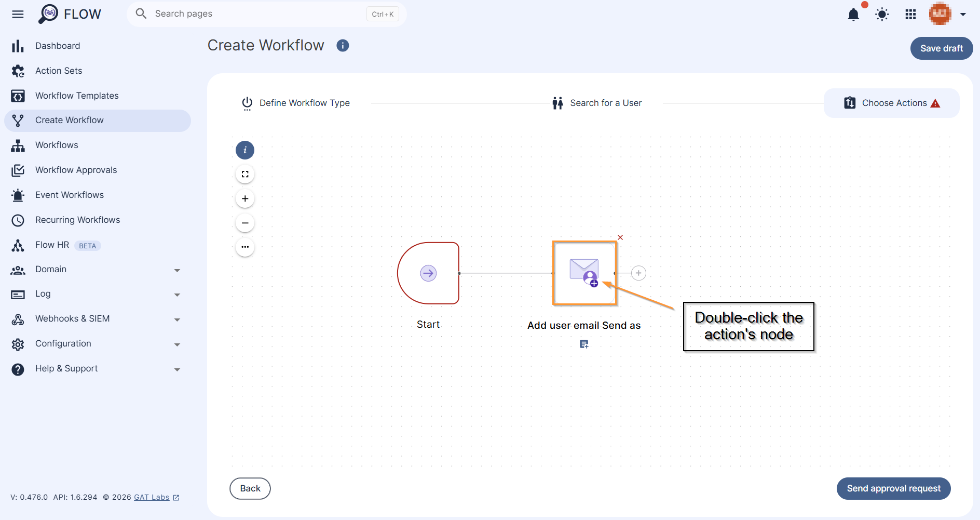Select the Start node
The height and width of the screenshot is (520, 980).
428,273
